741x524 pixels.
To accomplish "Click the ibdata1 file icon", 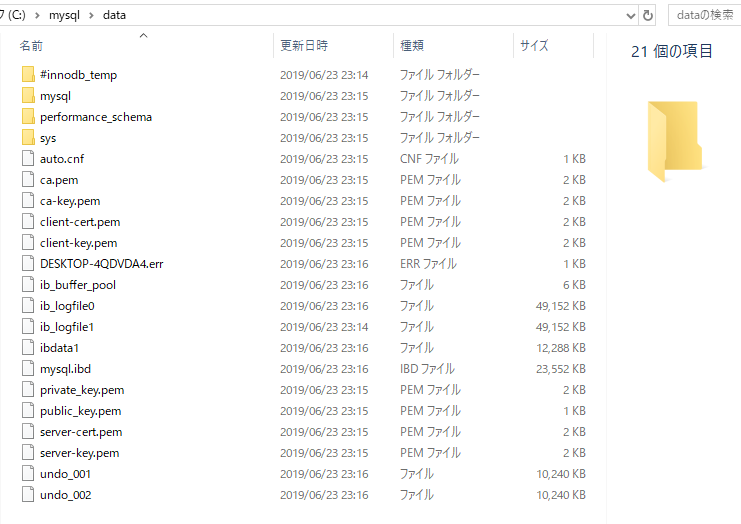I will coord(28,347).
